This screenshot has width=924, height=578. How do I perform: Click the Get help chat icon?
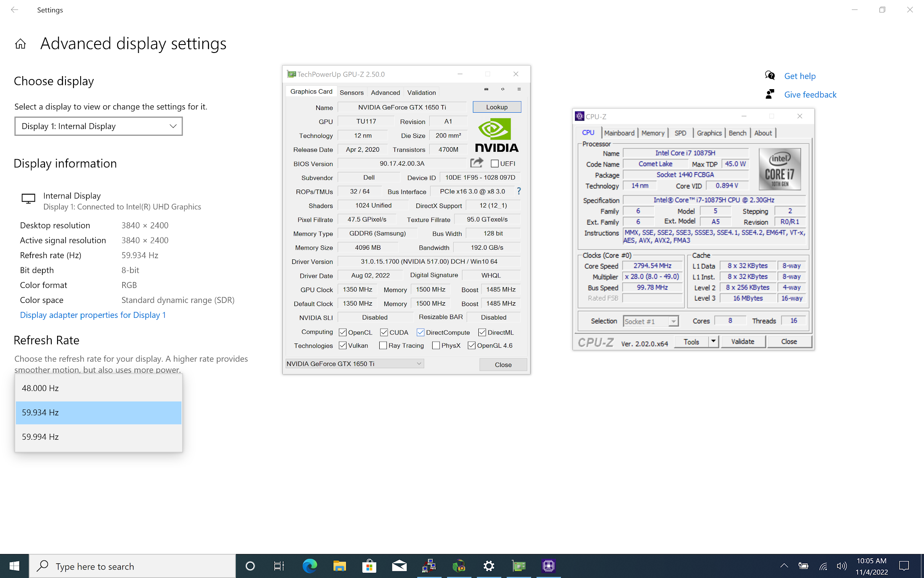click(770, 76)
